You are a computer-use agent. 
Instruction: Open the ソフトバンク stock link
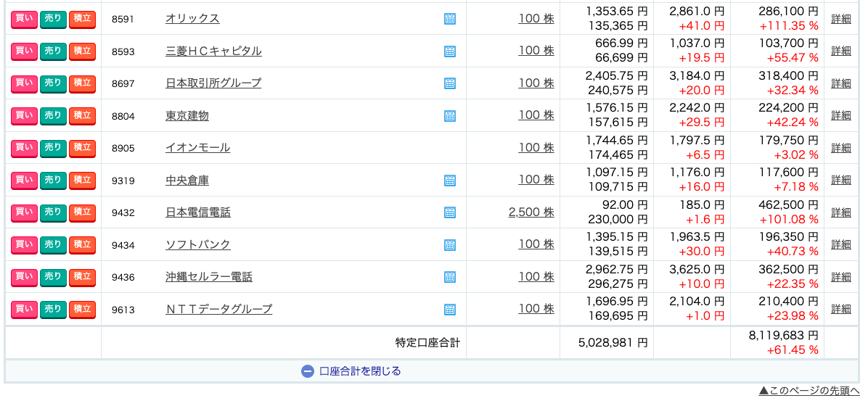[x=198, y=244]
